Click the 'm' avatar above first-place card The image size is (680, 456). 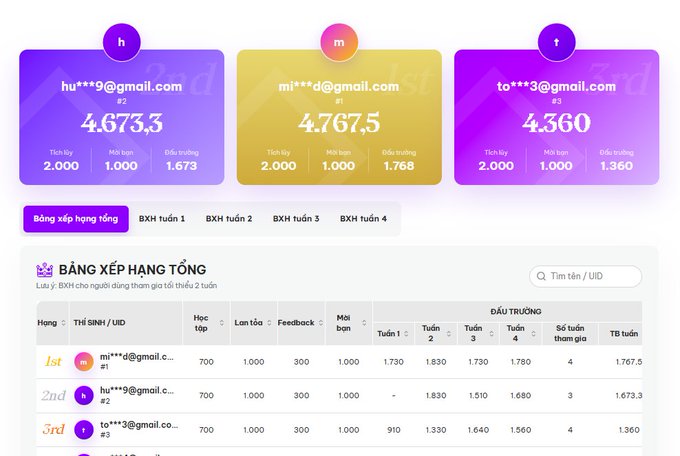[x=339, y=42]
